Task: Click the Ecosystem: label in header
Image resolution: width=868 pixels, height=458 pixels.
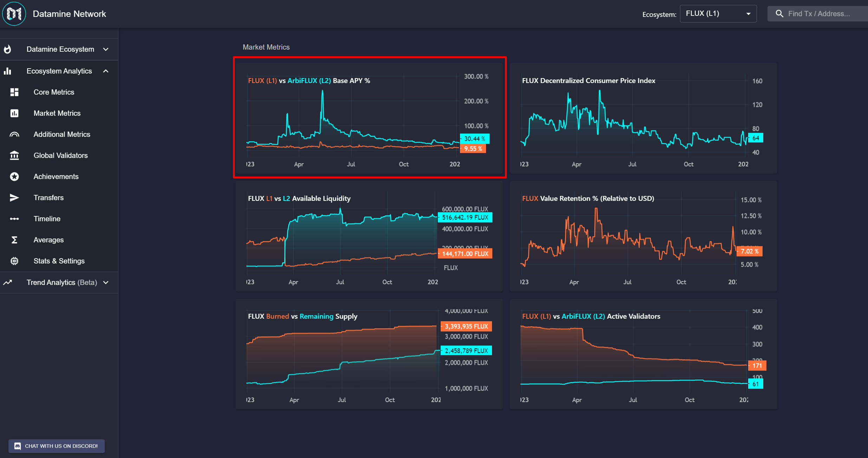Action: point(659,14)
